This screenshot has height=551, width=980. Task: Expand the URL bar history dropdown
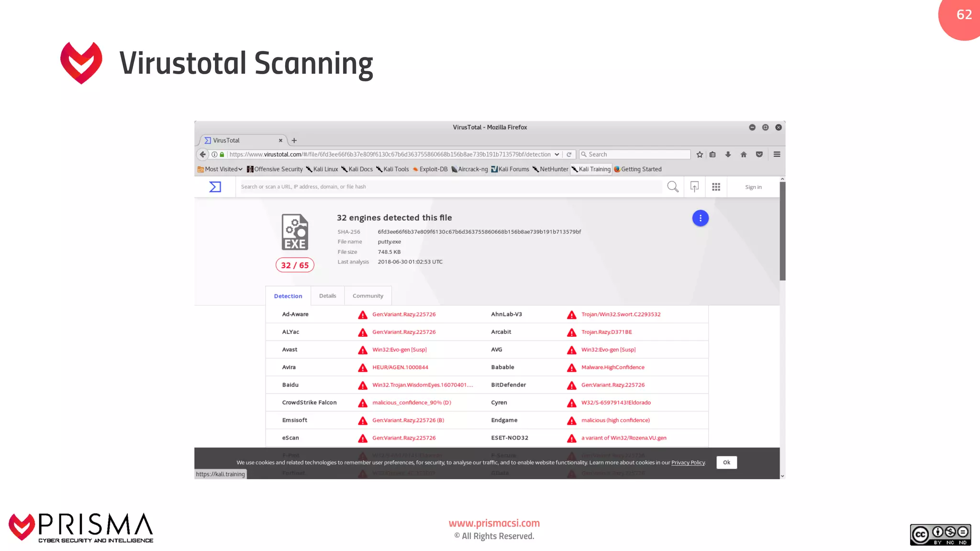(557, 154)
